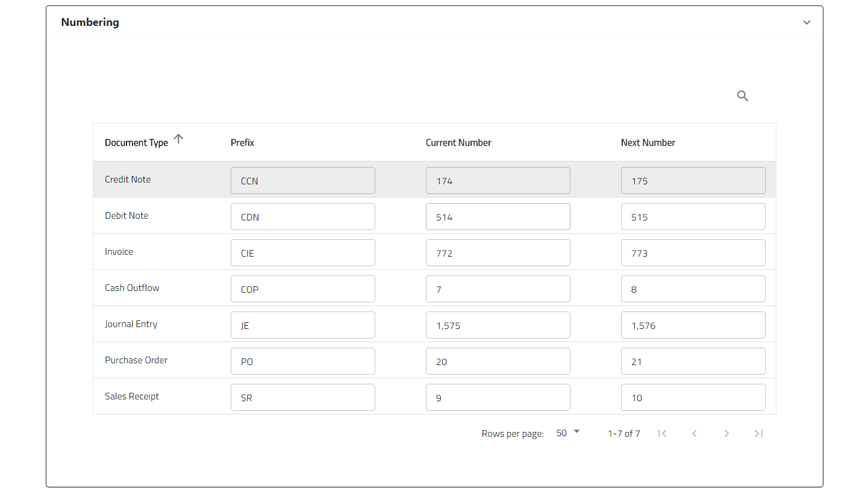The height and width of the screenshot is (497, 868).
Task: Go to next page icon
Action: [726, 434]
